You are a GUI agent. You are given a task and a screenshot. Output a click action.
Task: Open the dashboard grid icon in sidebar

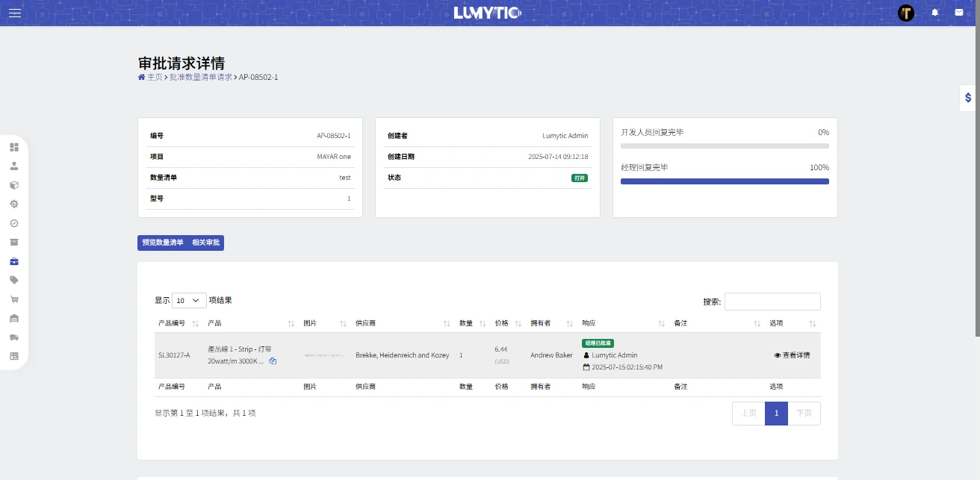click(14, 147)
